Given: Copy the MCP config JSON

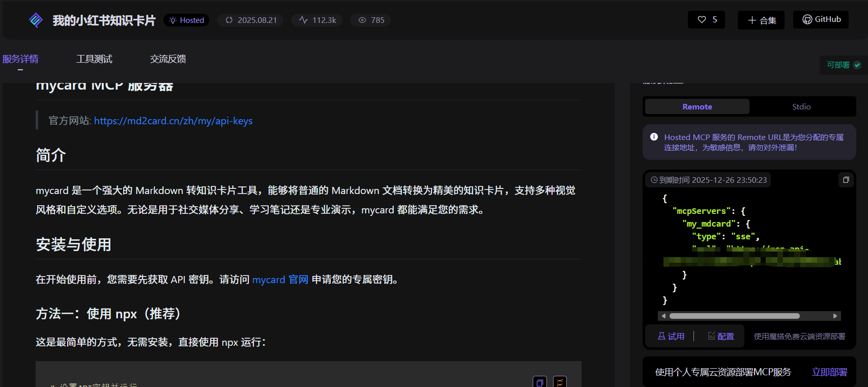Looking at the screenshot, I should pos(846,180).
